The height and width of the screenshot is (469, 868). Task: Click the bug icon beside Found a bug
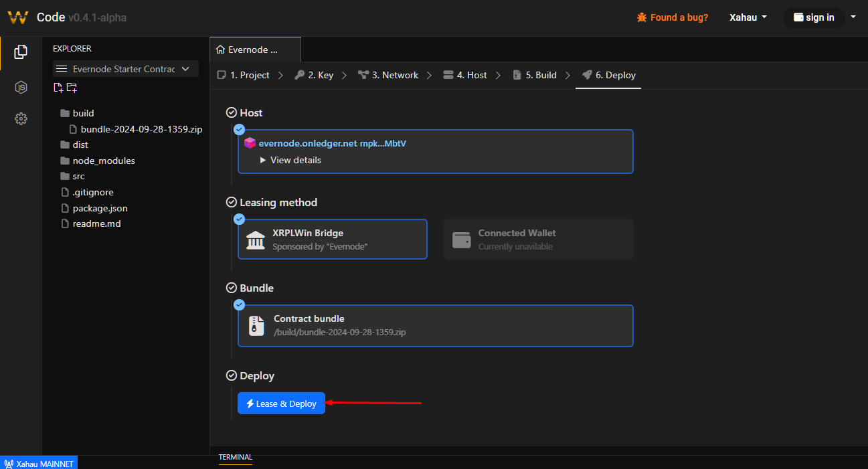[x=642, y=17]
